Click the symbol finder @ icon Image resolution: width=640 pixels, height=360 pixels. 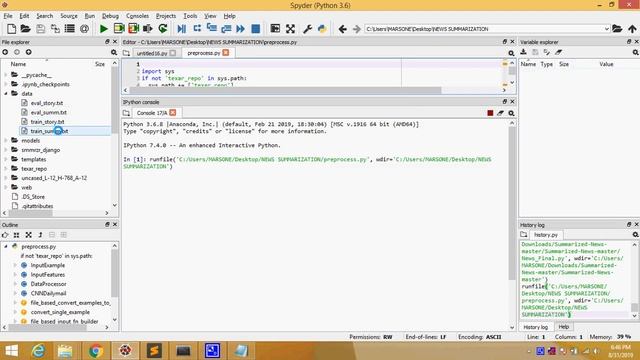[84, 29]
